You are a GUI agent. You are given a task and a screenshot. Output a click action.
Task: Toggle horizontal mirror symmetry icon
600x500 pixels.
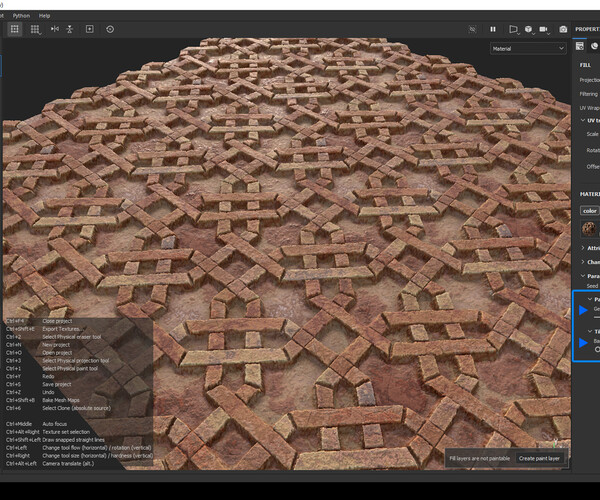click(55, 29)
